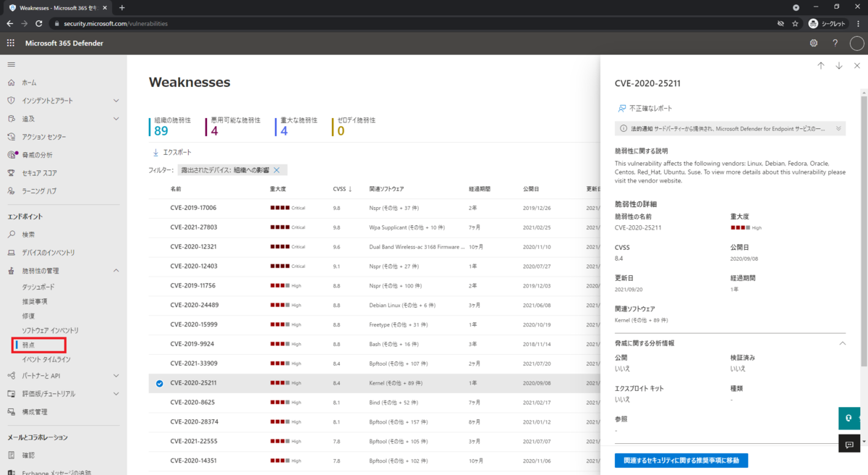The image size is (868, 475).
Task: Deselect the CVE-2020-25211 row checkbox
Action: (x=159, y=383)
